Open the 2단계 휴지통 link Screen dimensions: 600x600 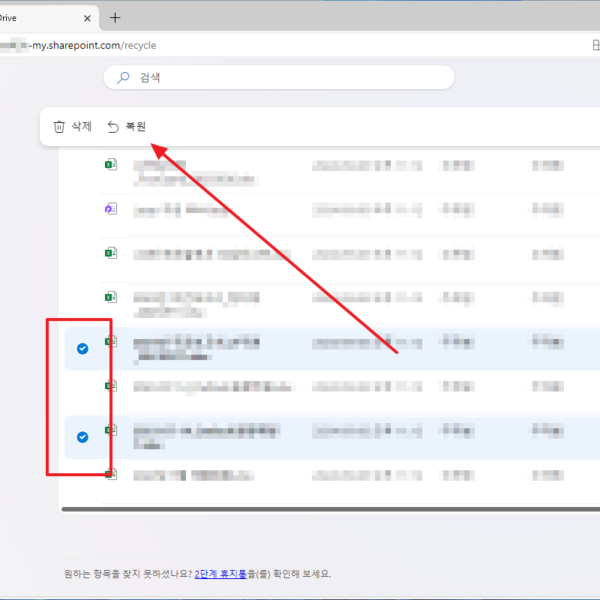tap(225, 574)
